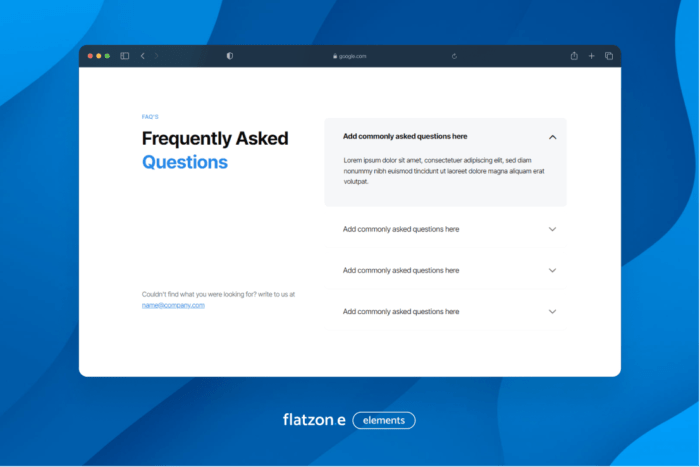
Task: Collapse the first FAQ with up chevron
Action: tap(552, 136)
